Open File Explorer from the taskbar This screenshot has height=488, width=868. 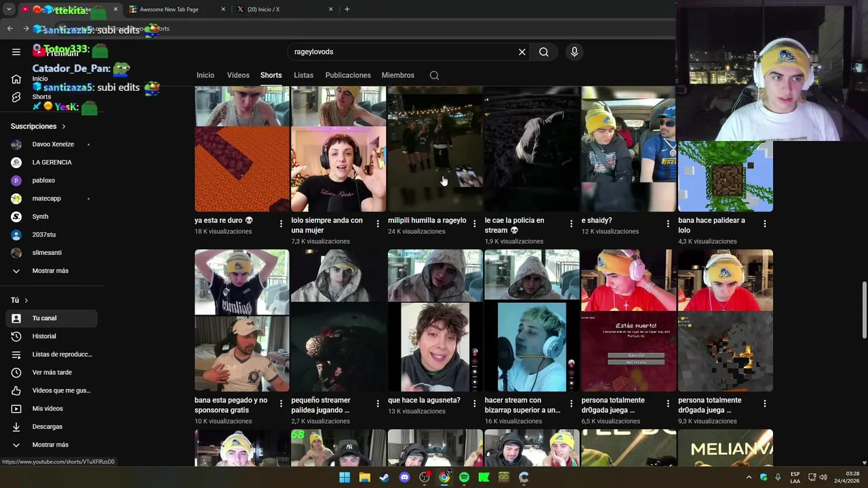pos(365,477)
